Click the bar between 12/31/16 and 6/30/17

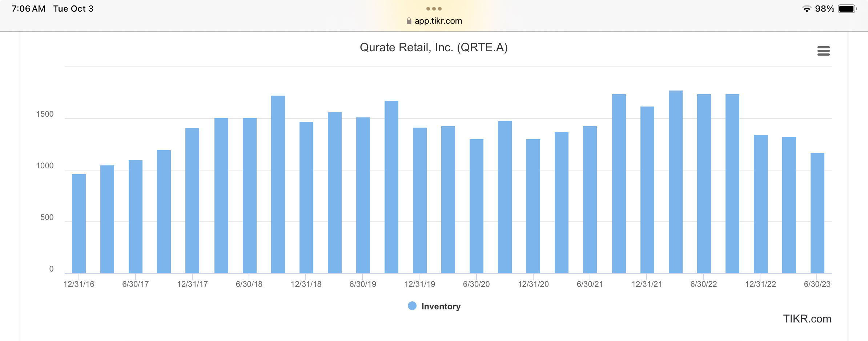pyautogui.click(x=107, y=219)
